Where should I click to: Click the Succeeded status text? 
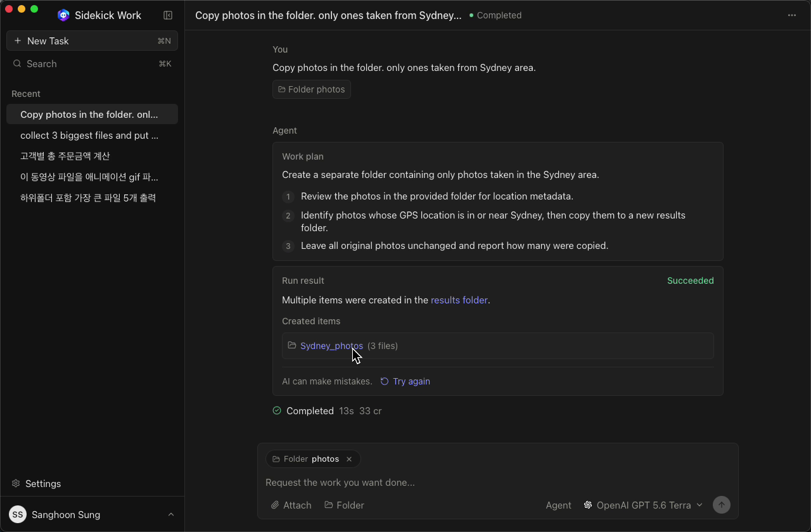click(x=690, y=280)
